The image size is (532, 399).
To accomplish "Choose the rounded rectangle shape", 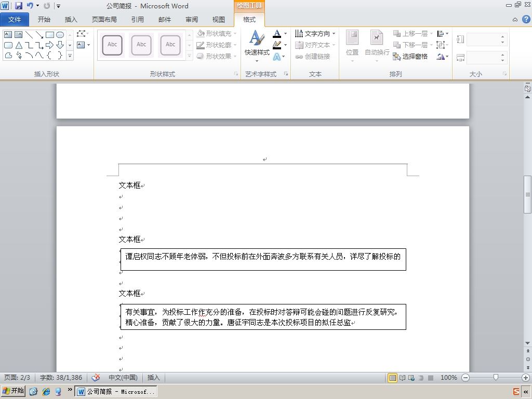I will (8, 45).
